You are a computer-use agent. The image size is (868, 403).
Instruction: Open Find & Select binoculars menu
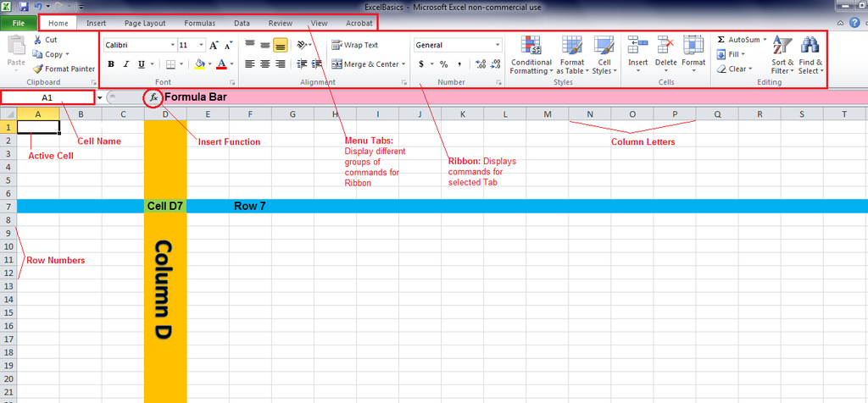[x=810, y=55]
